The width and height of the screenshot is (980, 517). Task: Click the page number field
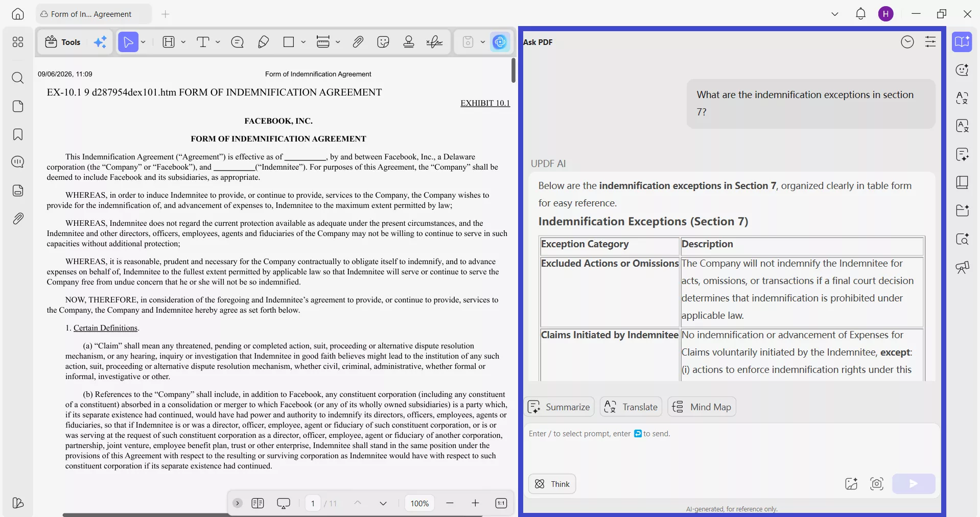[313, 504]
